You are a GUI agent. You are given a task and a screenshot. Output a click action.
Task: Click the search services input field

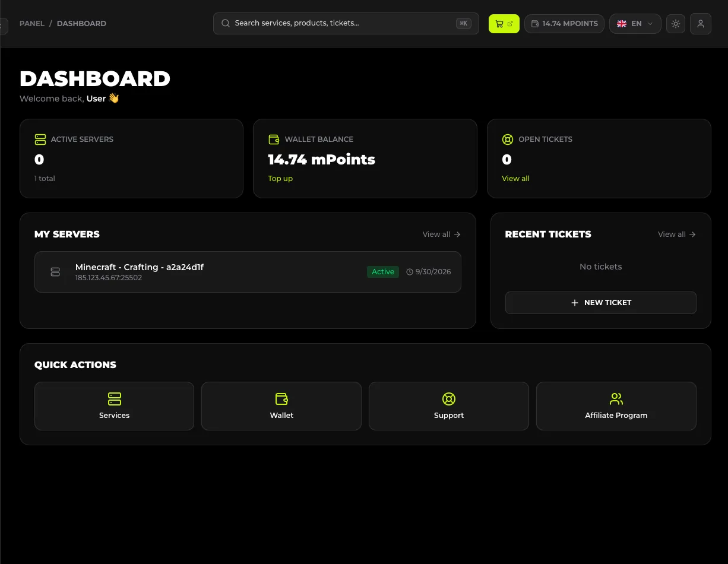[346, 24]
